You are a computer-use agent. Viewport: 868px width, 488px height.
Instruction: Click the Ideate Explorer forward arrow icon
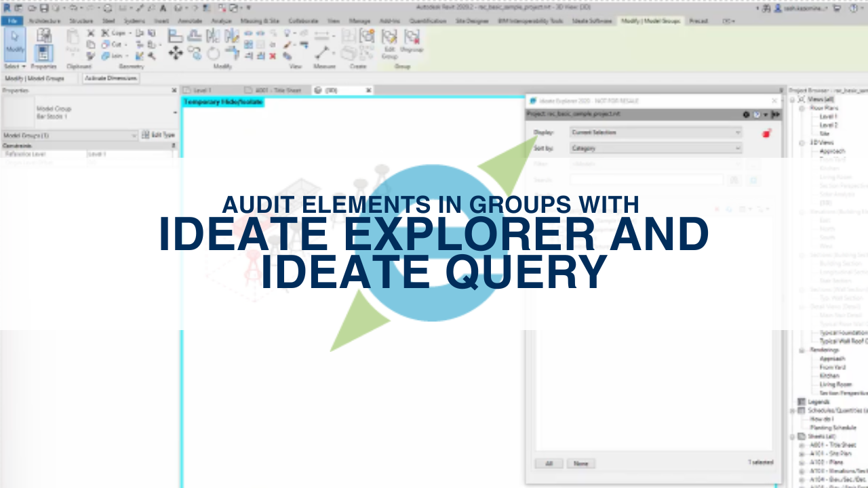point(776,115)
